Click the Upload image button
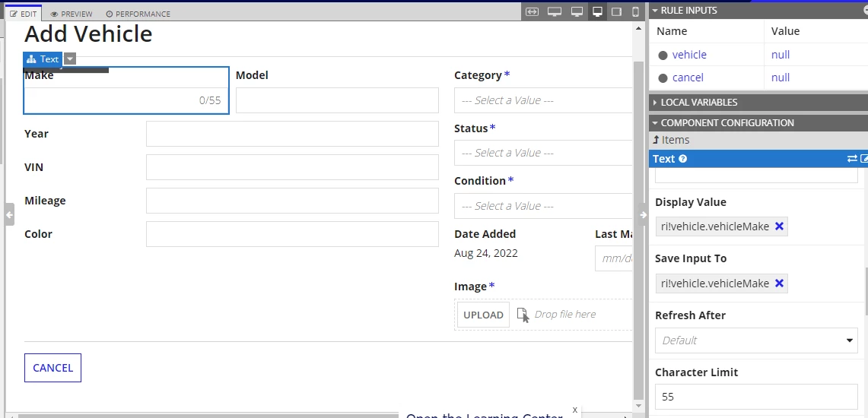 click(x=483, y=315)
